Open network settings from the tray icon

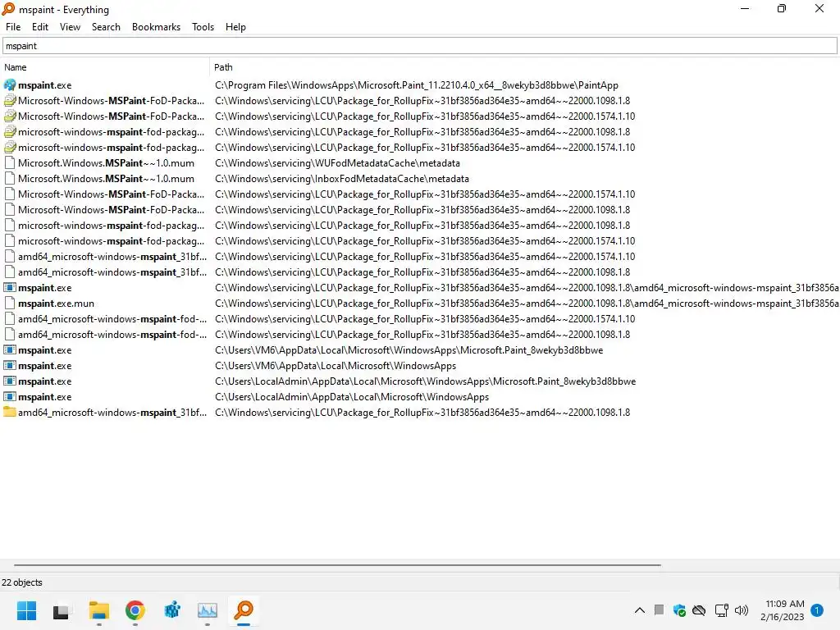click(722, 610)
